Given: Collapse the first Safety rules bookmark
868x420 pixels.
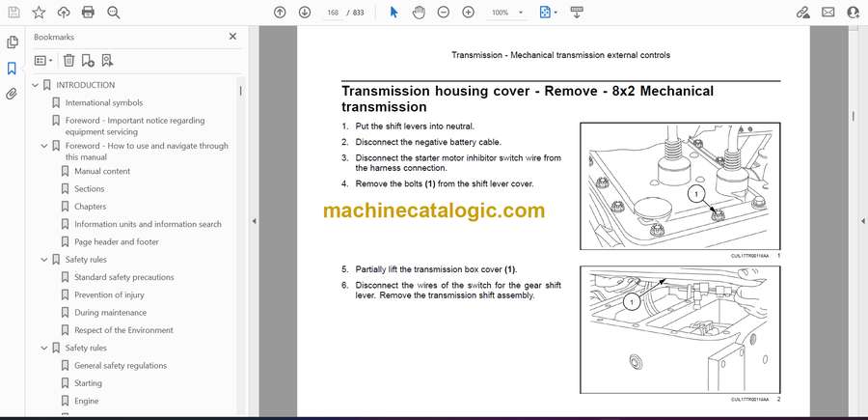Looking at the screenshot, I should [x=44, y=260].
